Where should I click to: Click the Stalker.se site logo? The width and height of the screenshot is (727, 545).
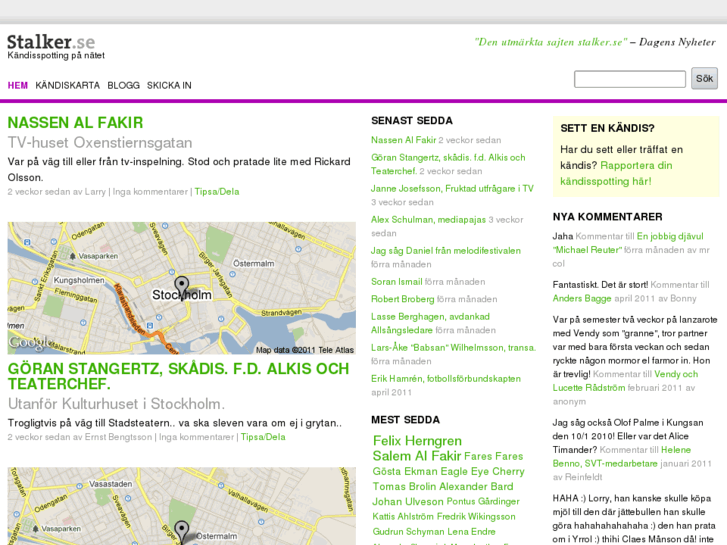pos(51,42)
